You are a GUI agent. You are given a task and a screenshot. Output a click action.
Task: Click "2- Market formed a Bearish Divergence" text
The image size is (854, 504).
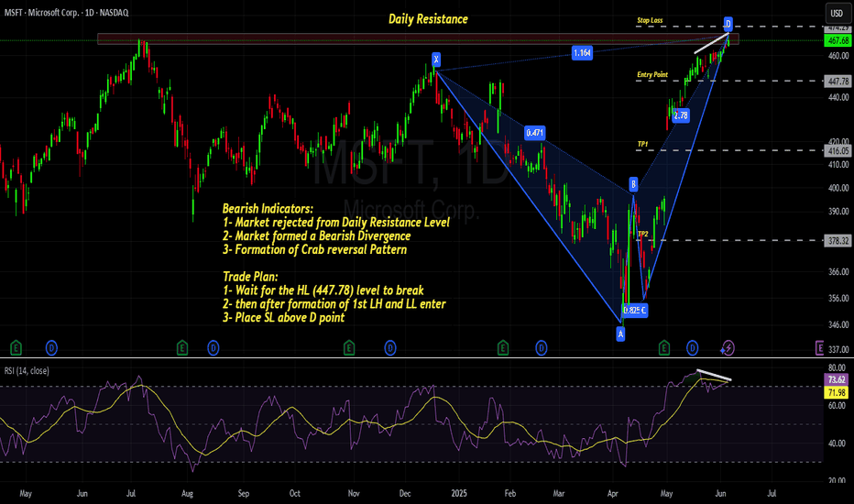pyautogui.click(x=316, y=236)
